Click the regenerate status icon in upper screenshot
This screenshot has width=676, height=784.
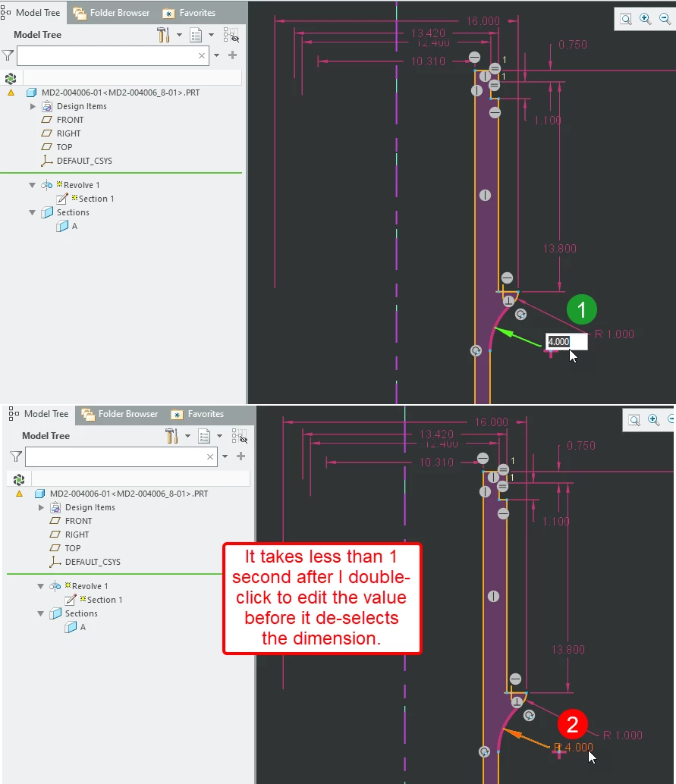pos(11,79)
